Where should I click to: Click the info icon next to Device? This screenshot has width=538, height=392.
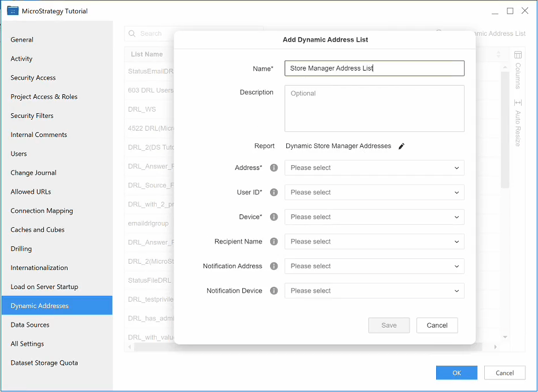tap(274, 217)
